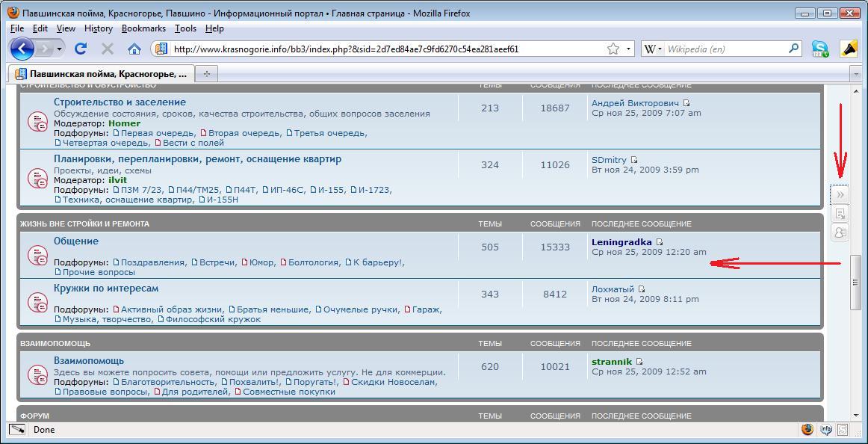This screenshot has height=444, width=868.
Task: Open the new tab button
Action: [207, 73]
